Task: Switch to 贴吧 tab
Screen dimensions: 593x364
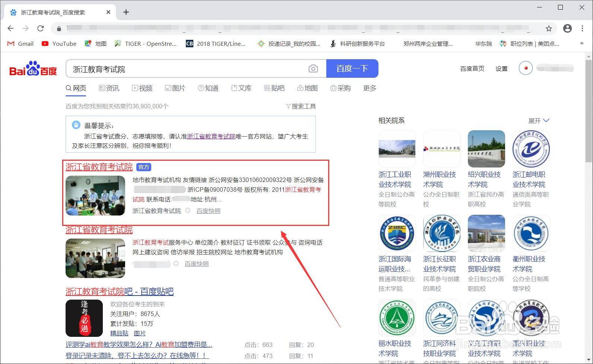Action: coord(274,88)
